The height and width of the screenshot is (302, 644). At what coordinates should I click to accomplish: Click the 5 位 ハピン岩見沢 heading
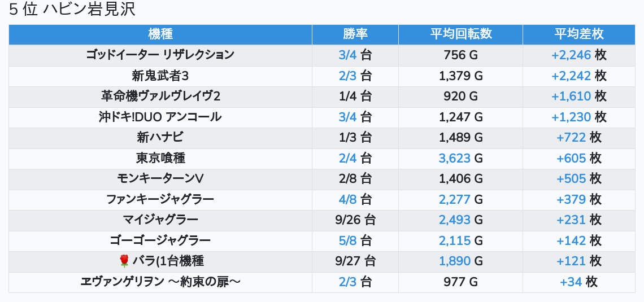[x=72, y=10]
